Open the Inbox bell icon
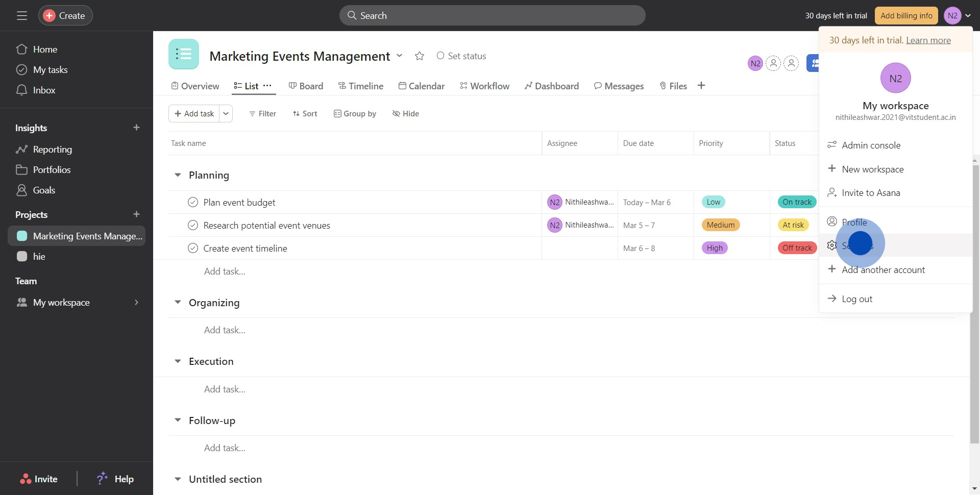Viewport: 980px width, 495px height. [21, 90]
